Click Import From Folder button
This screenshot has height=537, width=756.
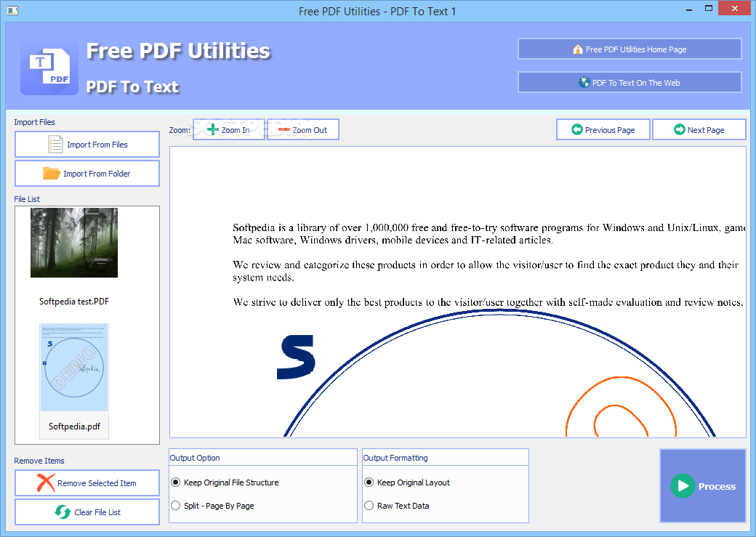(87, 174)
